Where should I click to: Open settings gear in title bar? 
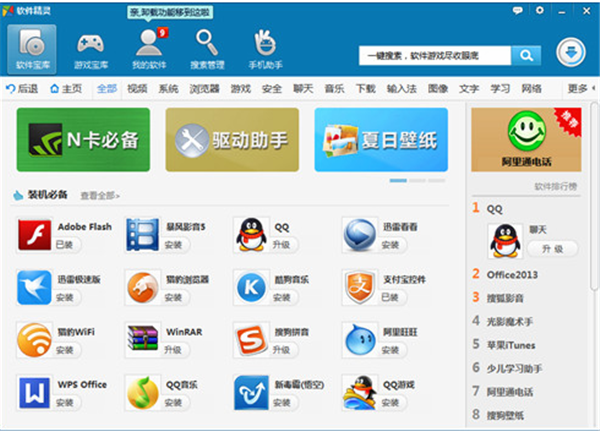540,10
